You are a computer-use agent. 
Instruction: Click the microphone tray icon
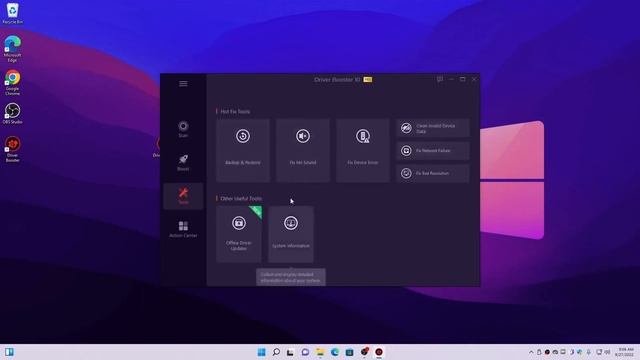coord(589,352)
